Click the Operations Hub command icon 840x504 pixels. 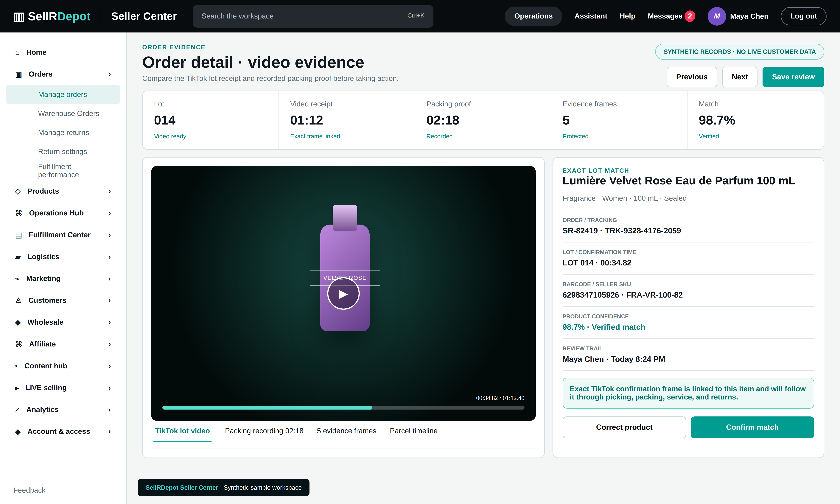pyautogui.click(x=19, y=213)
